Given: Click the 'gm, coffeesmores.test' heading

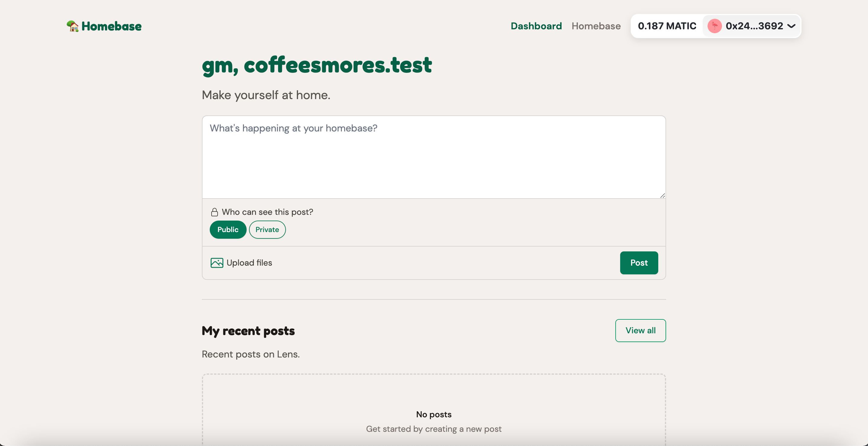Looking at the screenshot, I should pyautogui.click(x=317, y=66).
